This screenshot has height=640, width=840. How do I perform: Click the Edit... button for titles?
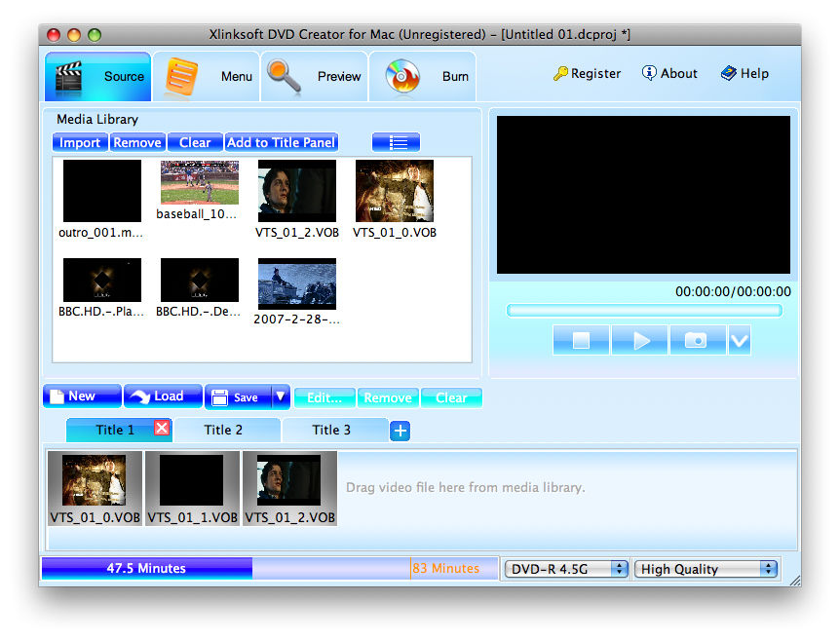(x=325, y=397)
